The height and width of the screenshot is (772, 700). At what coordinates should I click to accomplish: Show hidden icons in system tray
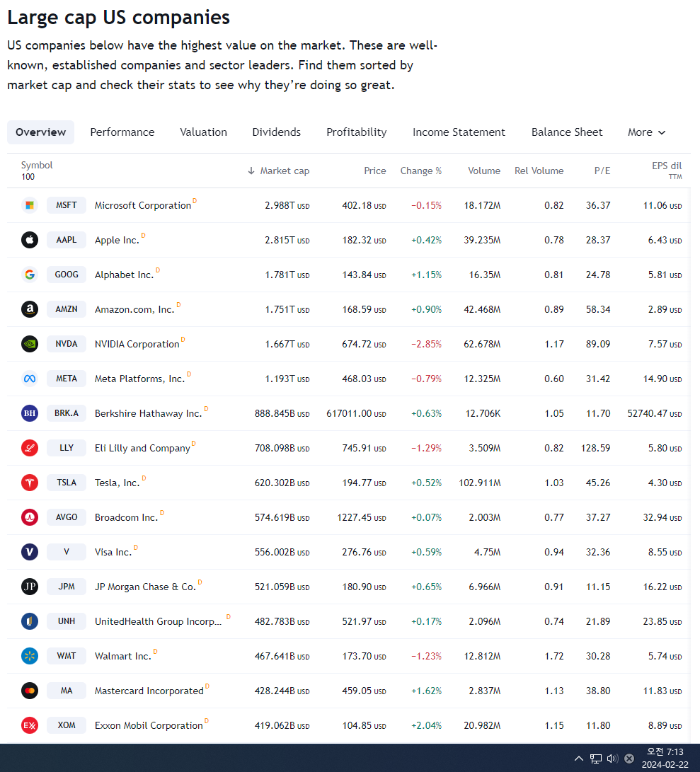click(x=579, y=759)
